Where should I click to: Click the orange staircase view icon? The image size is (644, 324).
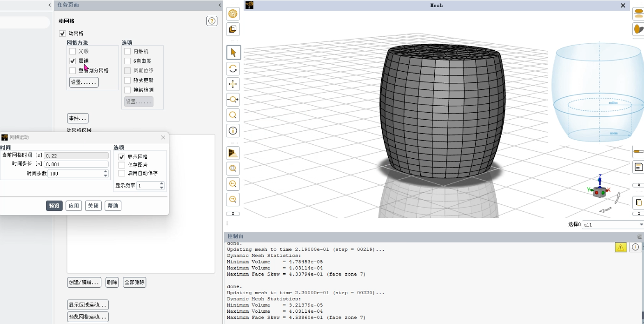point(233,153)
